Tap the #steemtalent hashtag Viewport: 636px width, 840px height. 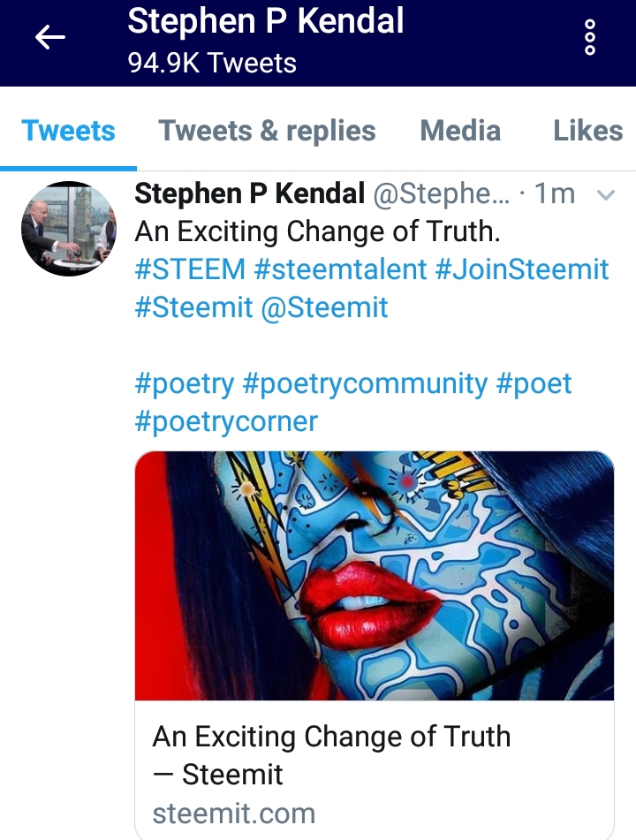340,269
